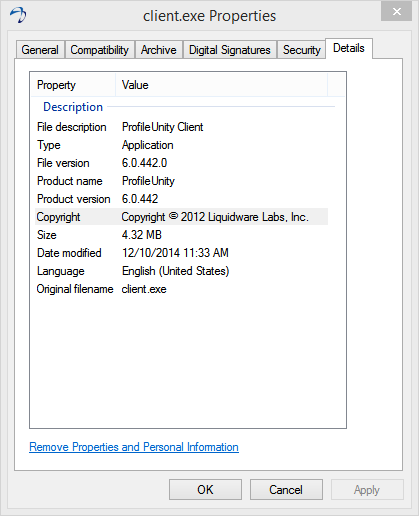The width and height of the screenshot is (419, 516).
Task: Select the File version property
Action: click(x=63, y=163)
